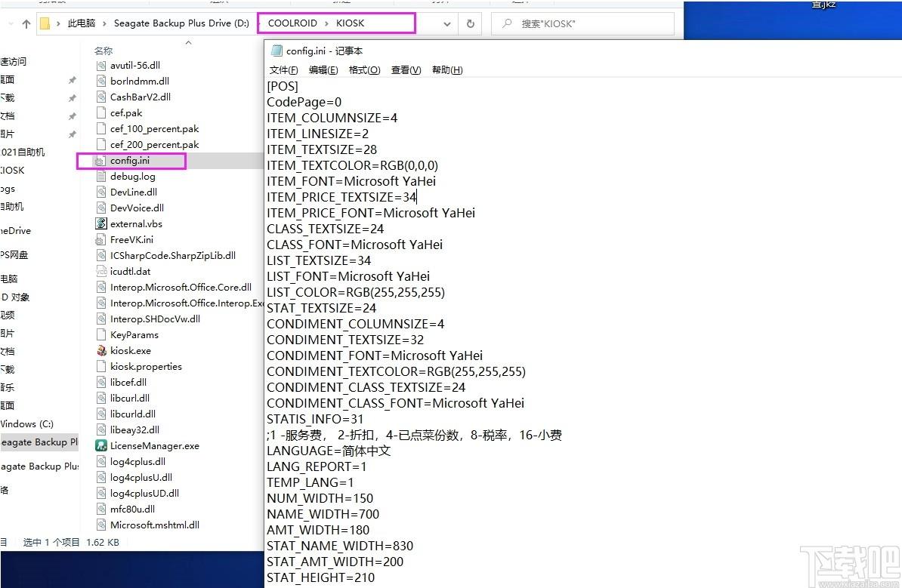Open the 帮助(H) menu
The width and height of the screenshot is (902, 588).
pyautogui.click(x=447, y=70)
